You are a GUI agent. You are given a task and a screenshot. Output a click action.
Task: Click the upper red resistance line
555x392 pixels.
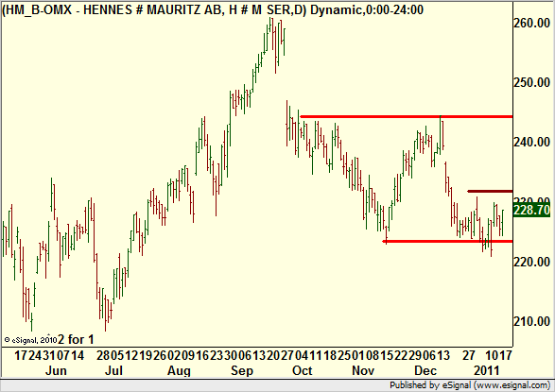coord(406,116)
